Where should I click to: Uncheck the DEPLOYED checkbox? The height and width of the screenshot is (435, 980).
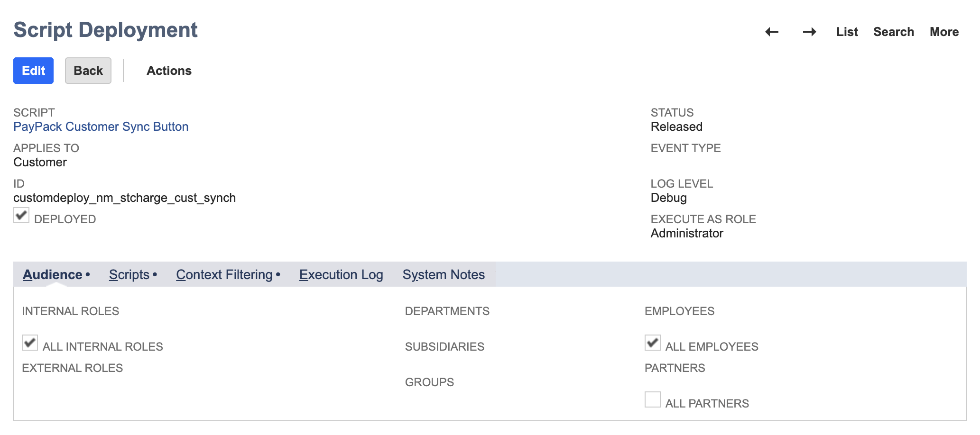tap(21, 216)
